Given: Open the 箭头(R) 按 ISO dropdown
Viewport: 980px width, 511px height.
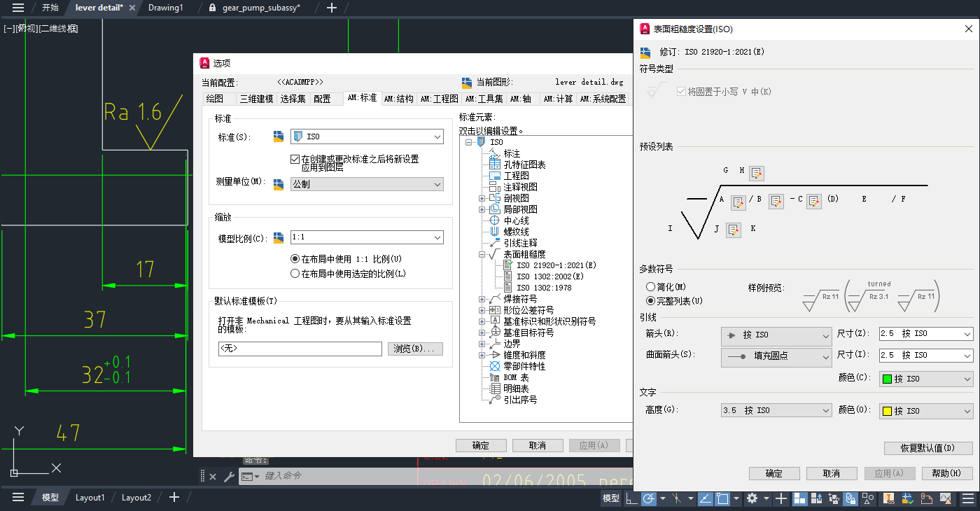Looking at the screenshot, I should point(776,336).
